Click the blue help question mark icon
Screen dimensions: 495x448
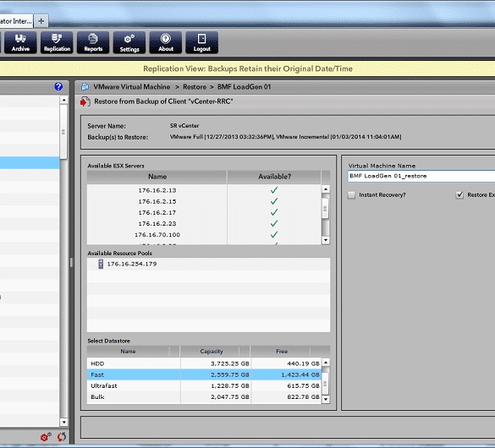coord(58,86)
